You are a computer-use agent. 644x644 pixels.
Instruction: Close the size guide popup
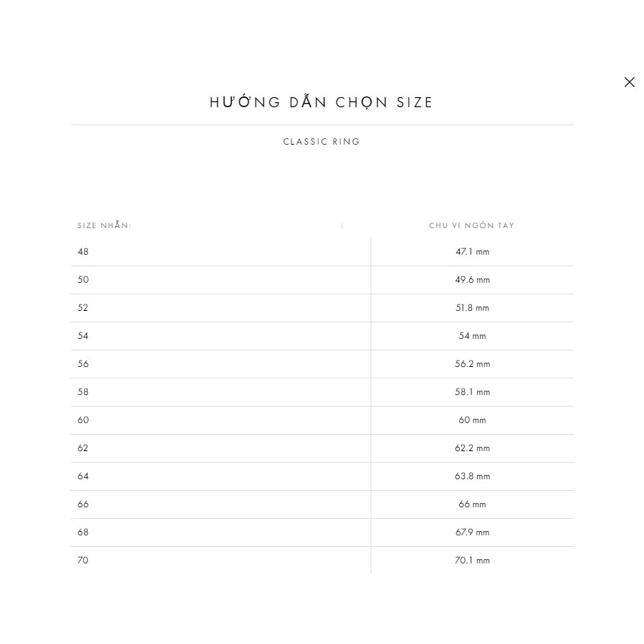coord(630,82)
